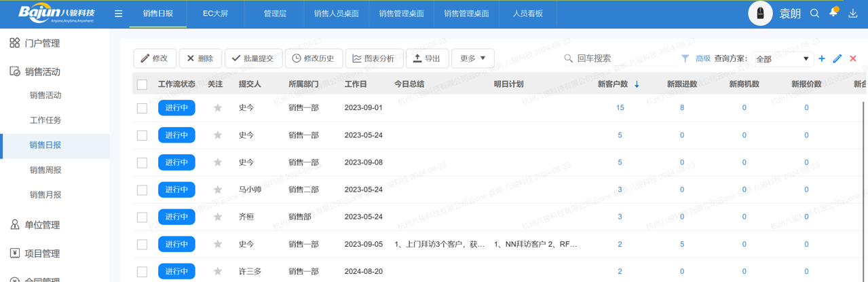Screen dimensions: 868x282
Task: Click the hamburger menu icon
Action: [118, 14]
